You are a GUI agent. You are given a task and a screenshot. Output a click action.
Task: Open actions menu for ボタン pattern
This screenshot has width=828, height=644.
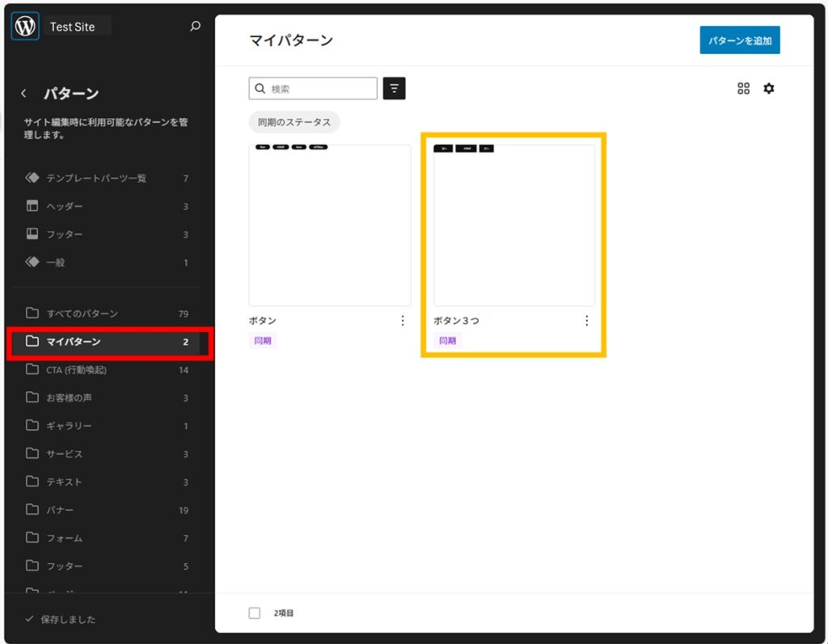[x=403, y=321]
